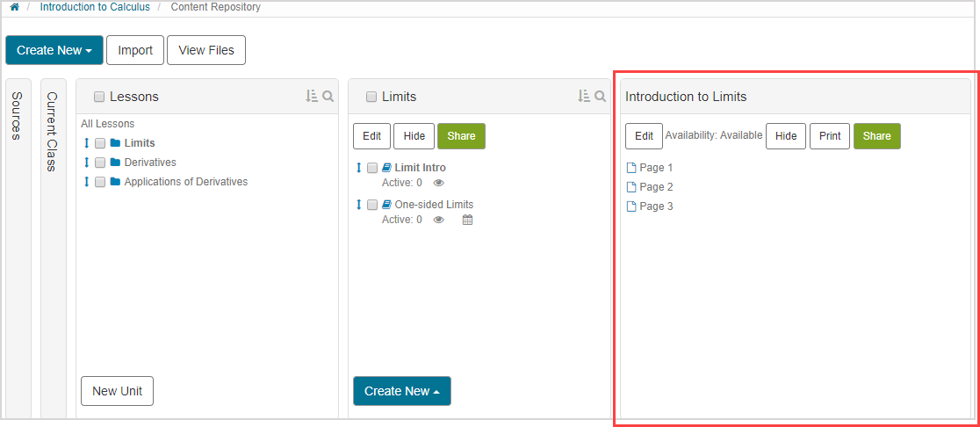Expand the Sources side panel

tap(17, 115)
